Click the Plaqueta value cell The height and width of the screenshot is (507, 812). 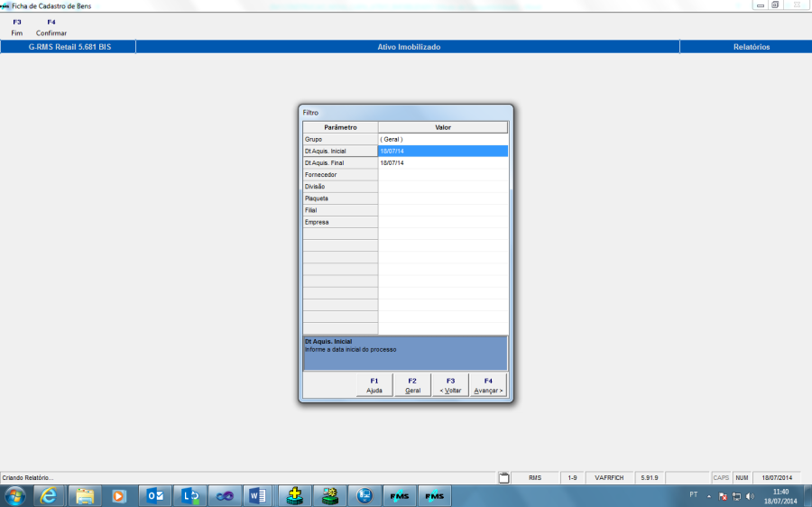[x=443, y=198]
